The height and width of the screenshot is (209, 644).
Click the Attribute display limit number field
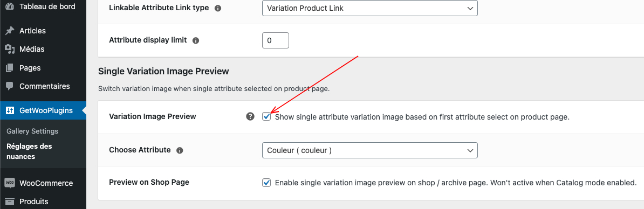click(276, 40)
